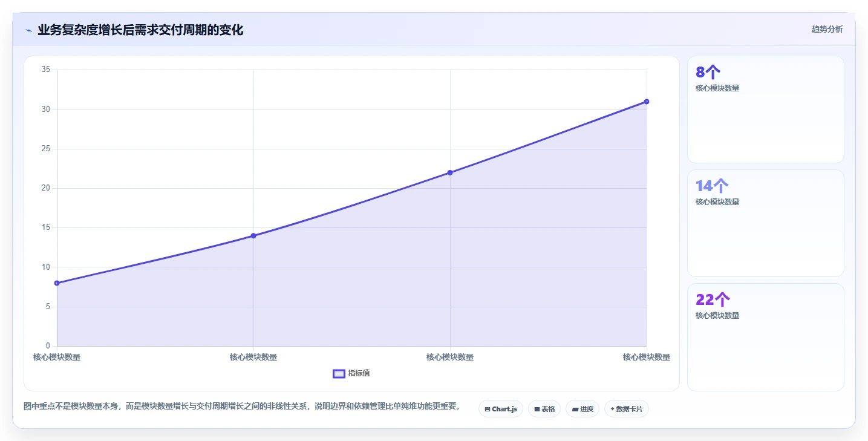Click the description text starting 图中重点不是模块数量本身
This screenshot has width=868, height=441.
click(x=242, y=407)
